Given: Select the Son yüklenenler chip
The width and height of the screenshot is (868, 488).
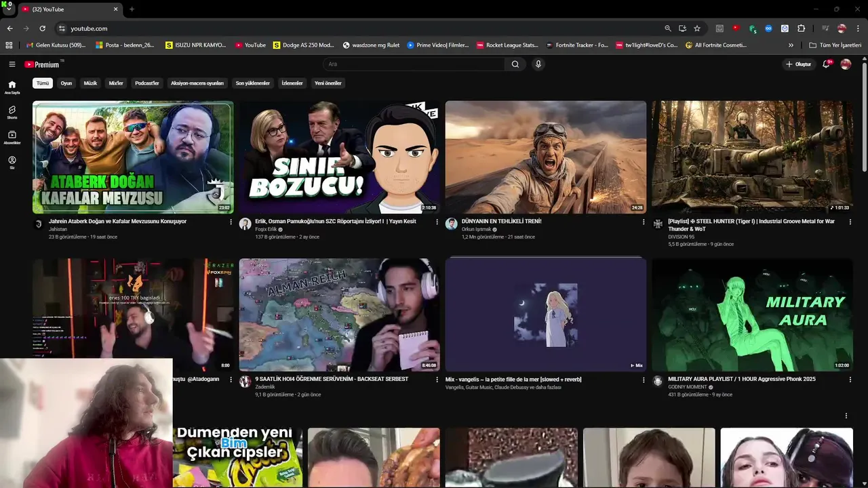Looking at the screenshot, I should pyautogui.click(x=253, y=83).
